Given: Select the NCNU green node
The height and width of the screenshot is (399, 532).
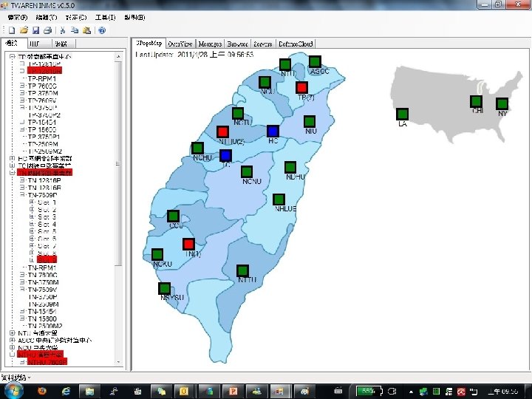Looking at the screenshot, I should coord(247,171).
